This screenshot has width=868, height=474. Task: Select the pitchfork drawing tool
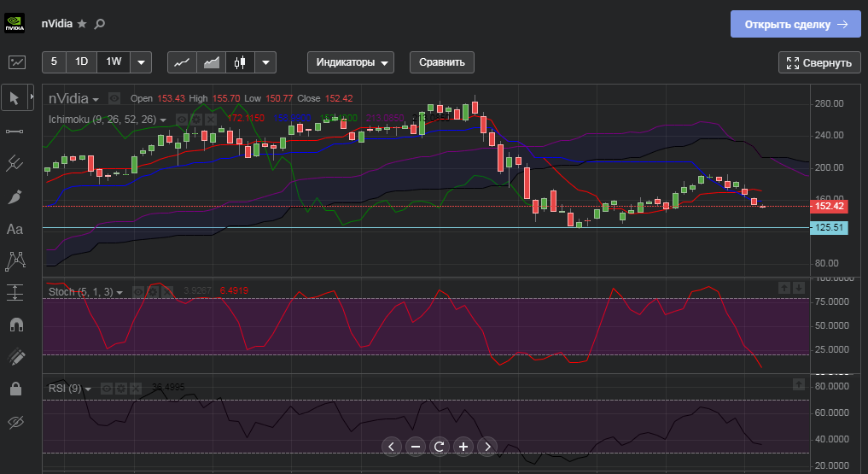pos(15,162)
